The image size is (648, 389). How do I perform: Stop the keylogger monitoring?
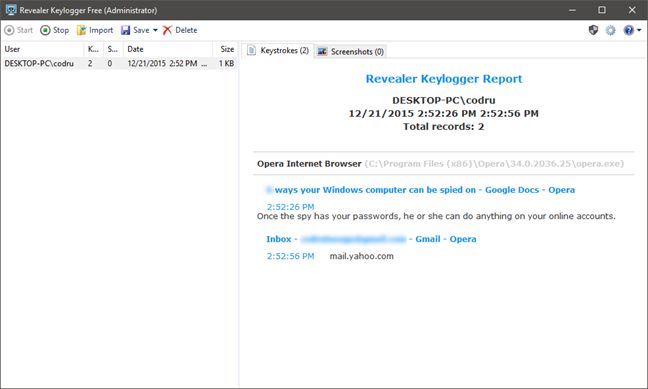(x=55, y=30)
